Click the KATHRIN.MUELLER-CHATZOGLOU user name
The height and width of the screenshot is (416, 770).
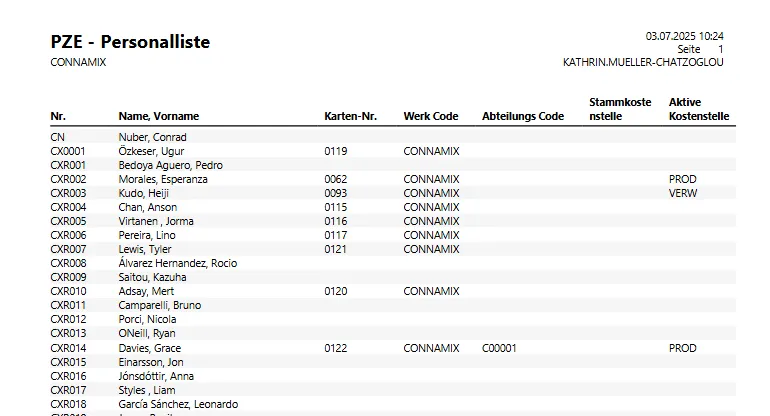[x=643, y=62]
